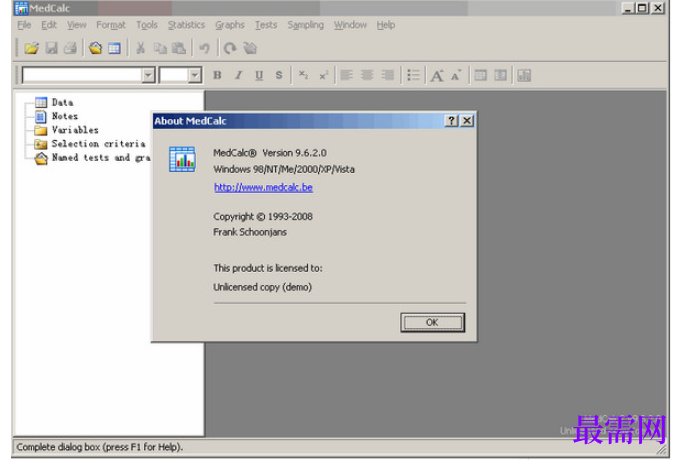Open the Help menu
This screenshot has height=461, width=685.
coord(386,25)
